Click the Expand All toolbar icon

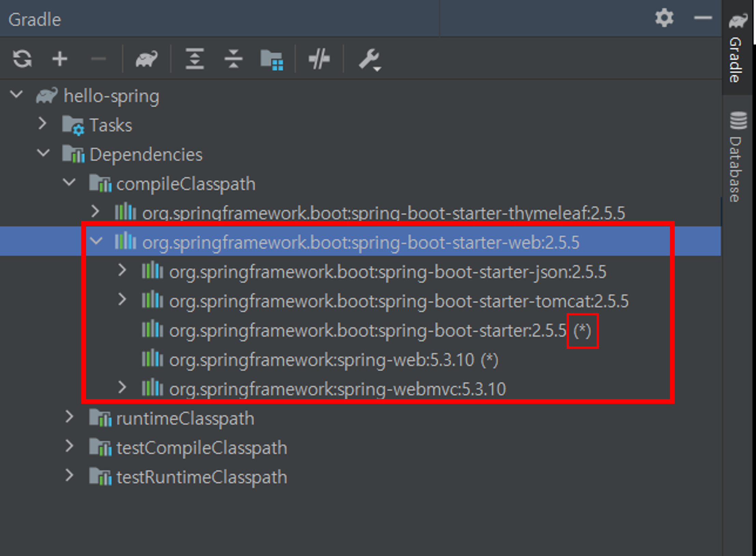click(195, 59)
